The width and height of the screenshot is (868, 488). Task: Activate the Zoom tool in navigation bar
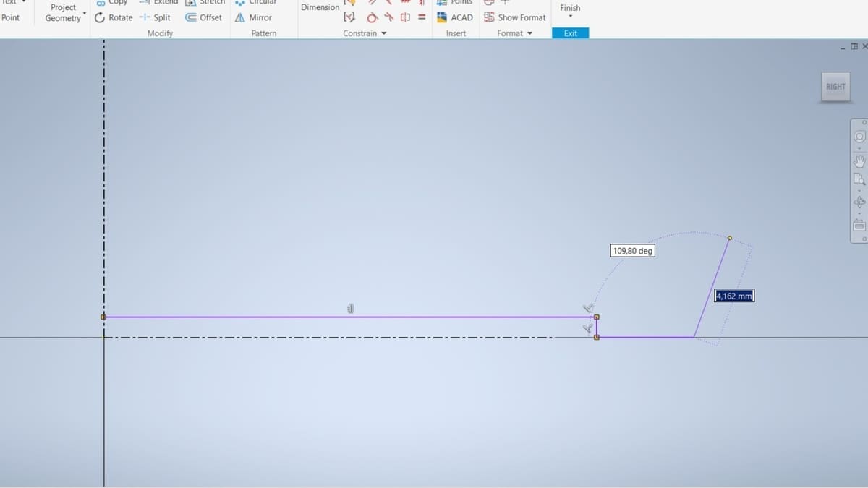tap(859, 179)
